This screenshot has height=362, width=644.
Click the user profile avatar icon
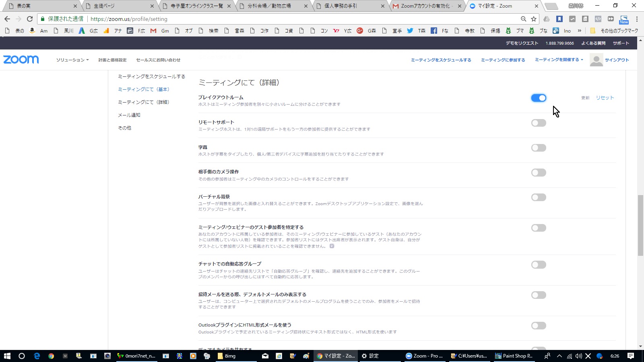(596, 60)
